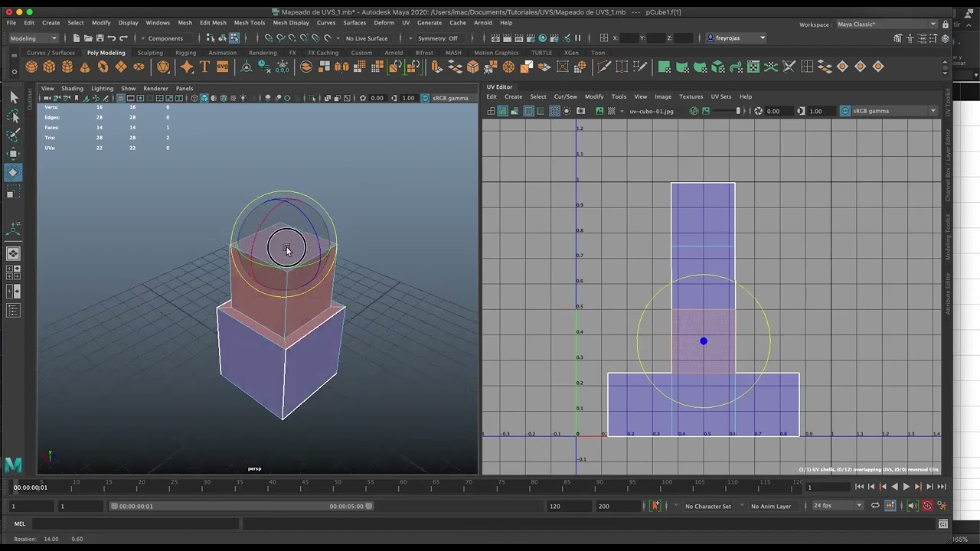Open the Mesh Tools menu
The height and width of the screenshot is (551, 980).
coord(250,23)
